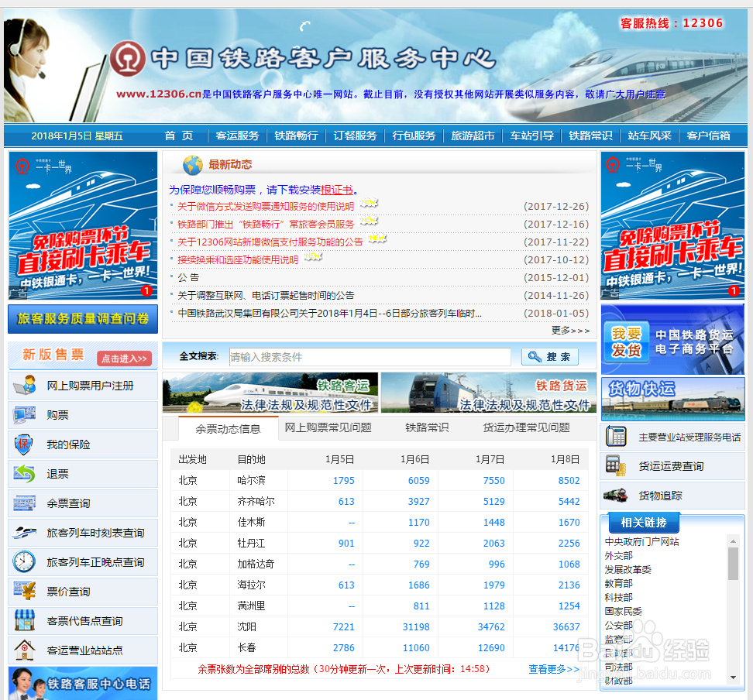This screenshot has height=700, width=753.
Task: Open the 铁路畅行常旅客会员服务 announcement
Action: 266,225
